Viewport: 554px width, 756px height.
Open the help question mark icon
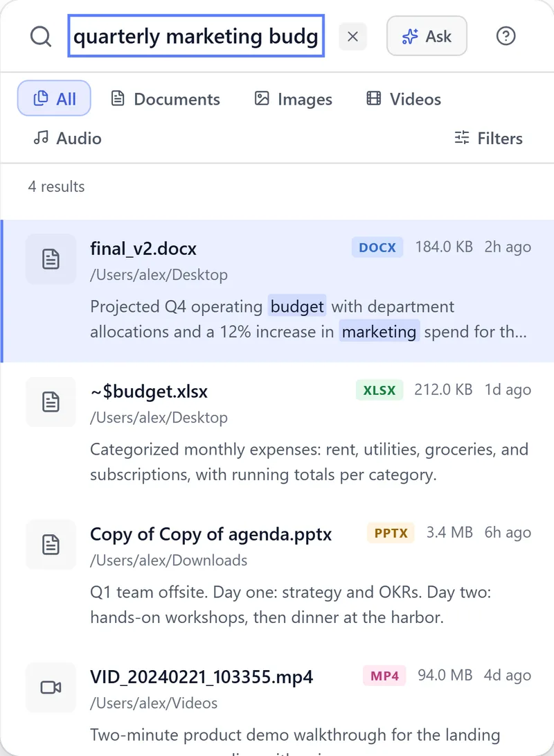[x=506, y=36]
